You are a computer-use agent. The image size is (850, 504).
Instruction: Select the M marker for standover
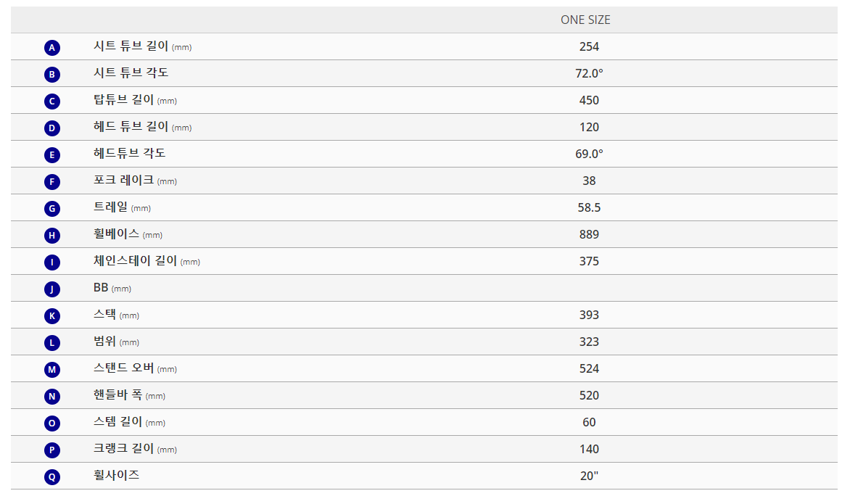[52, 370]
